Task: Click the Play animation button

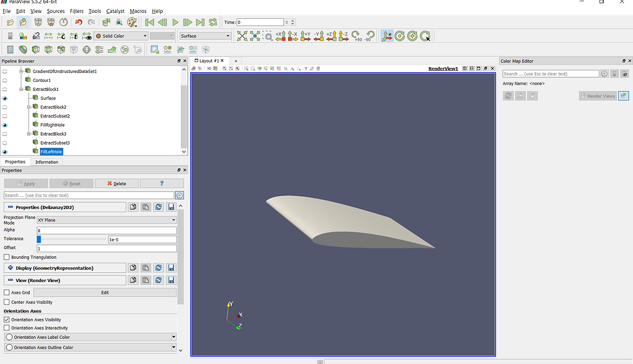Action: pyautogui.click(x=175, y=22)
